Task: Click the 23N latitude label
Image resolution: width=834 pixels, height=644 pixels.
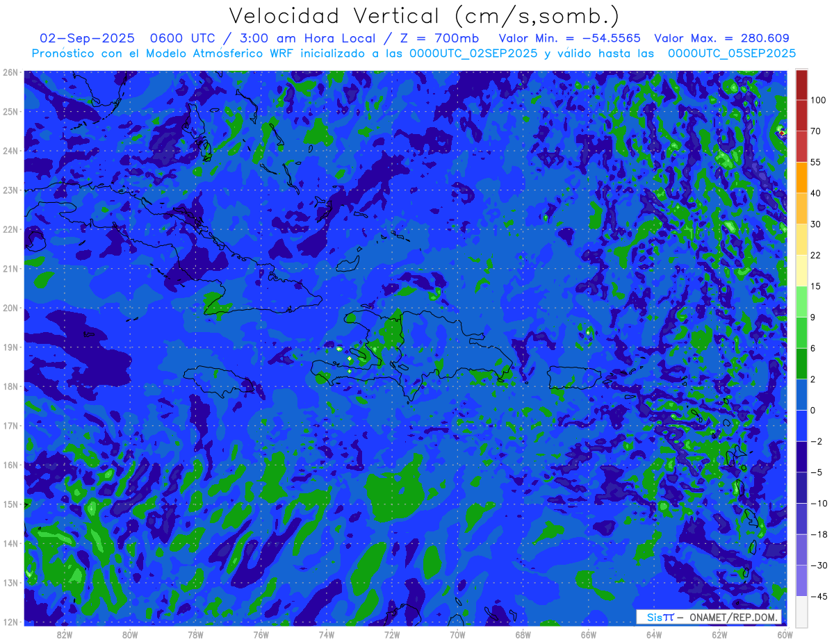Action: point(10,190)
